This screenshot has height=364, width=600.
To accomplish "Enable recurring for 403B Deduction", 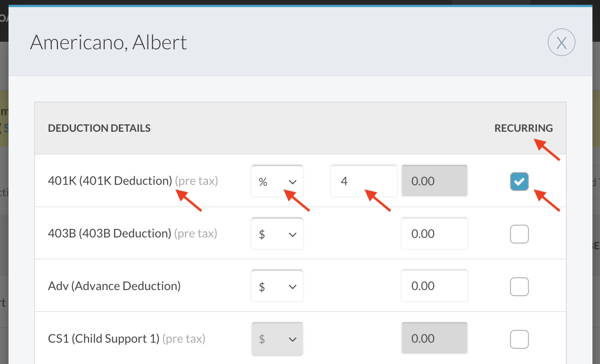I will pyautogui.click(x=519, y=234).
